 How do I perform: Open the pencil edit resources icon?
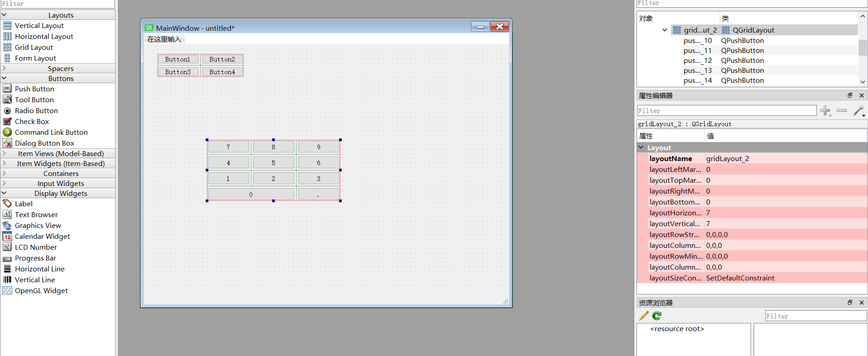coord(644,316)
